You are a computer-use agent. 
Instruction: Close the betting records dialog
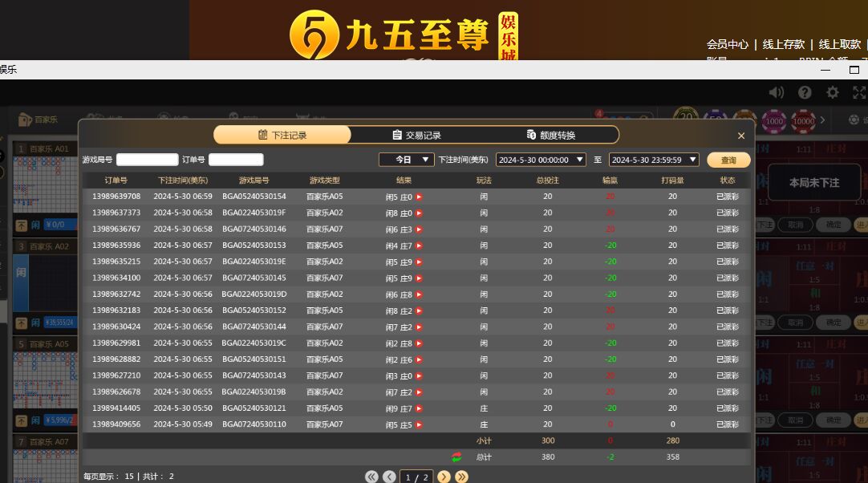(x=741, y=136)
